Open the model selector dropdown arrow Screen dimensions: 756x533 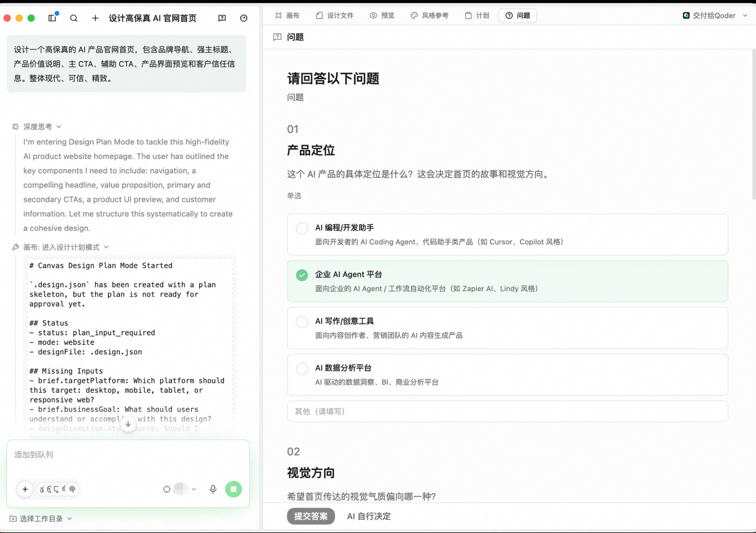coord(194,489)
